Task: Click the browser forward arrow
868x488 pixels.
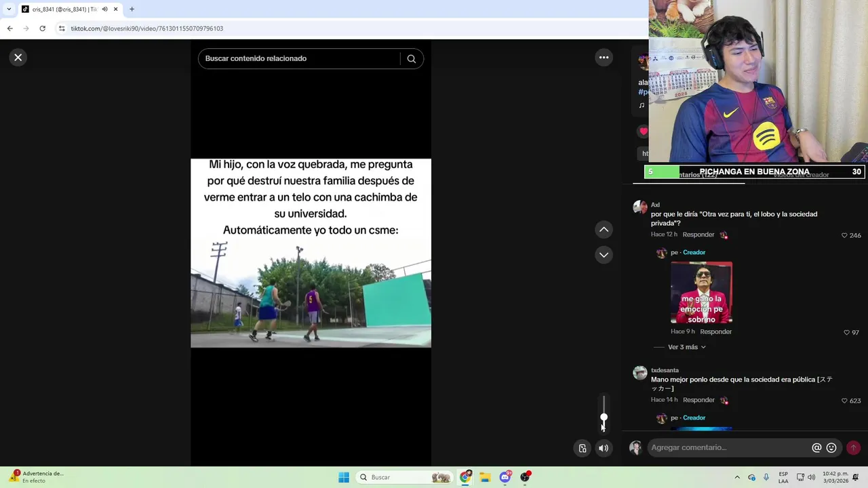Action: click(x=26, y=28)
